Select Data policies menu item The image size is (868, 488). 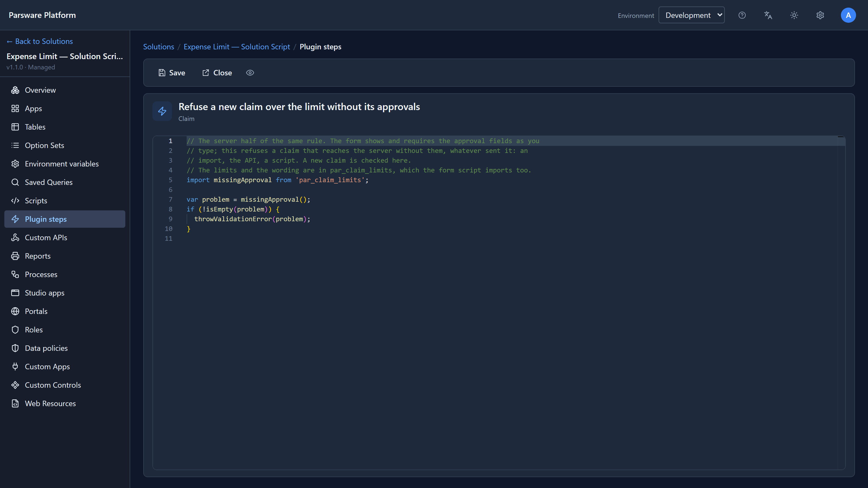point(65,348)
